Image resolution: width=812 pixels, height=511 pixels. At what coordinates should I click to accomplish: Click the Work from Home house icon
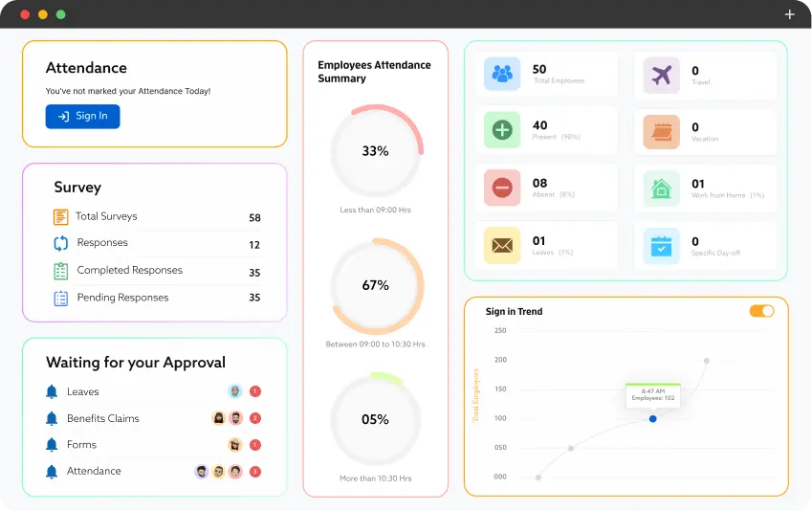pos(661,188)
